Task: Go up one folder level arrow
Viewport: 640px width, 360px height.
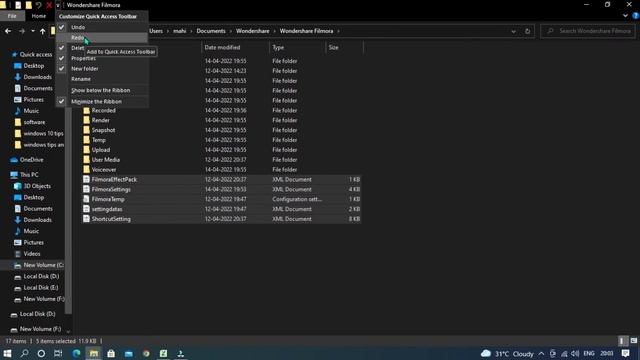Action: point(42,31)
